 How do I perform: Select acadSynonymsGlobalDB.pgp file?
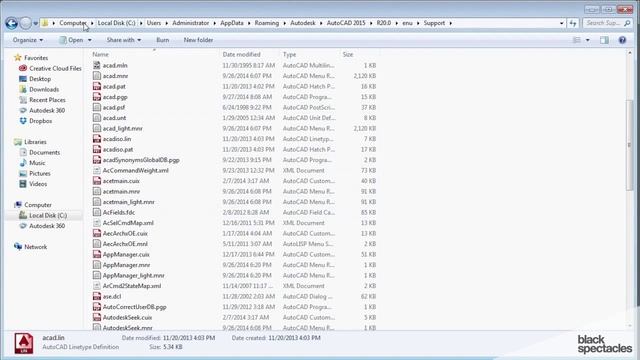141,160
